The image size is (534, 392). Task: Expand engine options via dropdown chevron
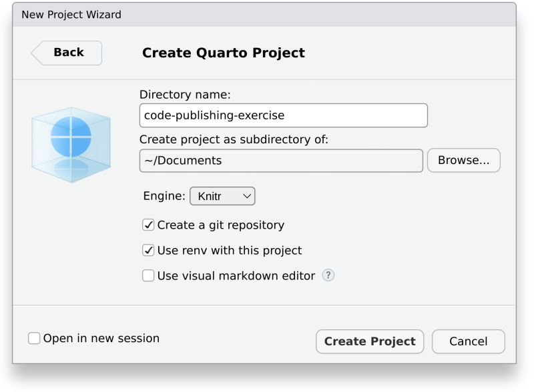pos(246,195)
